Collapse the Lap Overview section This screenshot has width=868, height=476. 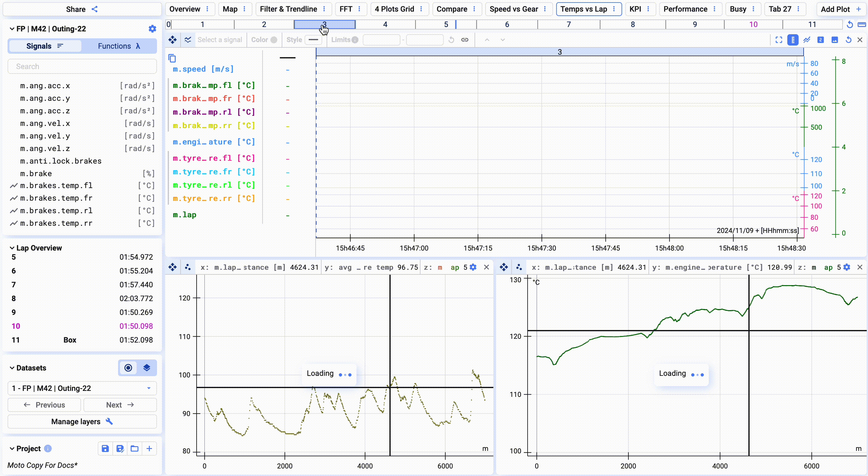12,248
